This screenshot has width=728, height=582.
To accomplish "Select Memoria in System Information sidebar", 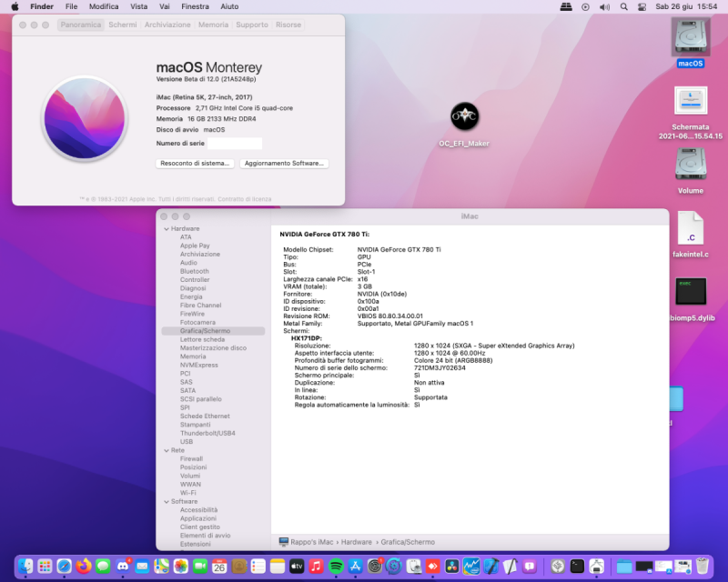I will 193,356.
